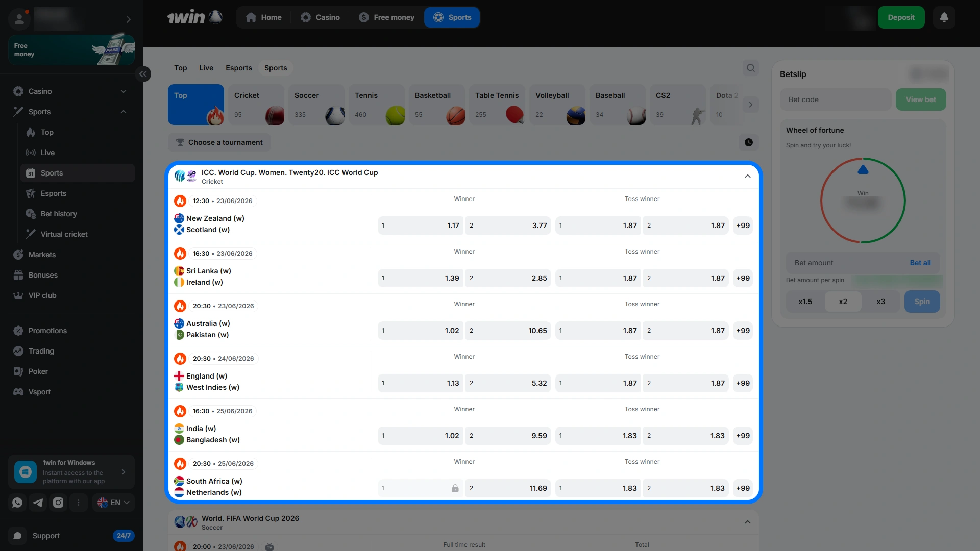
Task: Click the search magnifier icon
Action: tap(750, 68)
